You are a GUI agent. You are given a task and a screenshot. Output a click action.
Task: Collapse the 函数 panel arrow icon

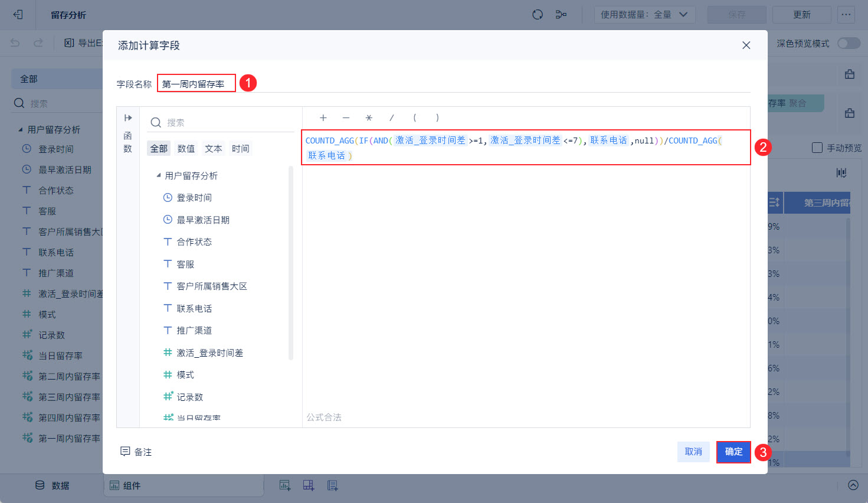(128, 117)
